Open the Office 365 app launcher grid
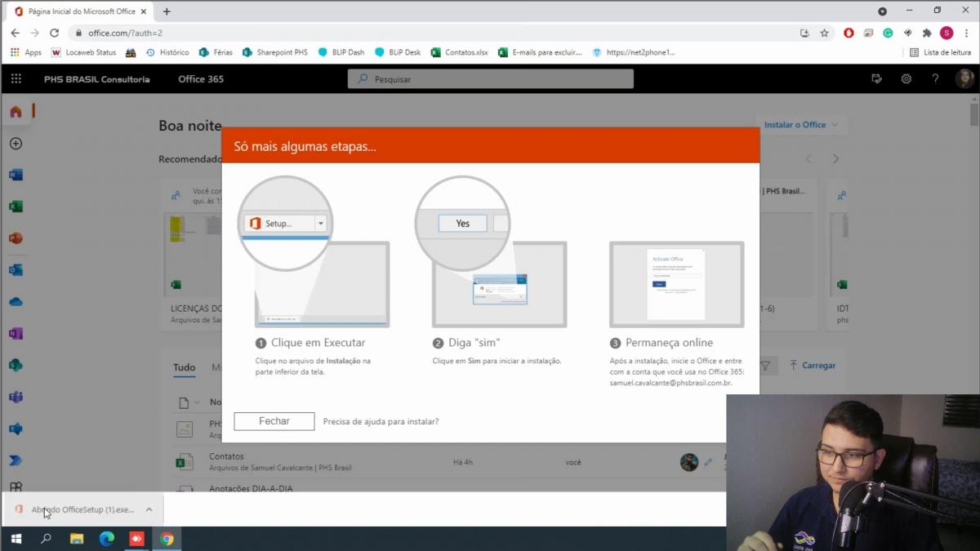 coord(16,79)
